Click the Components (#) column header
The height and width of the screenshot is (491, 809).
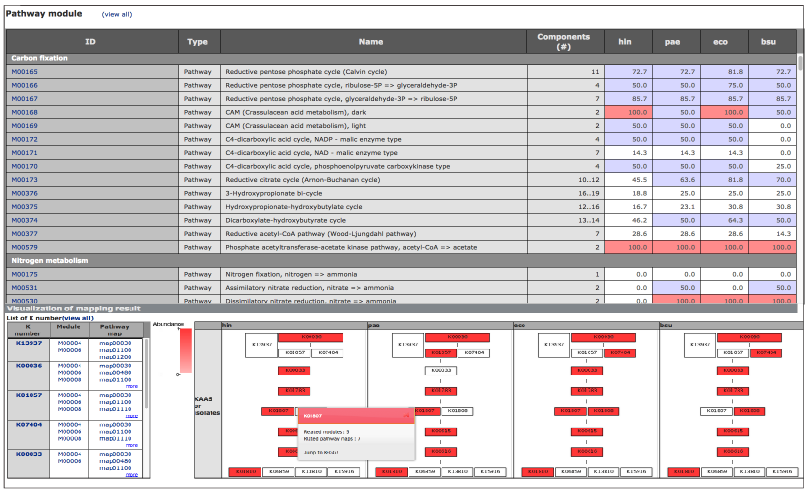pos(565,42)
